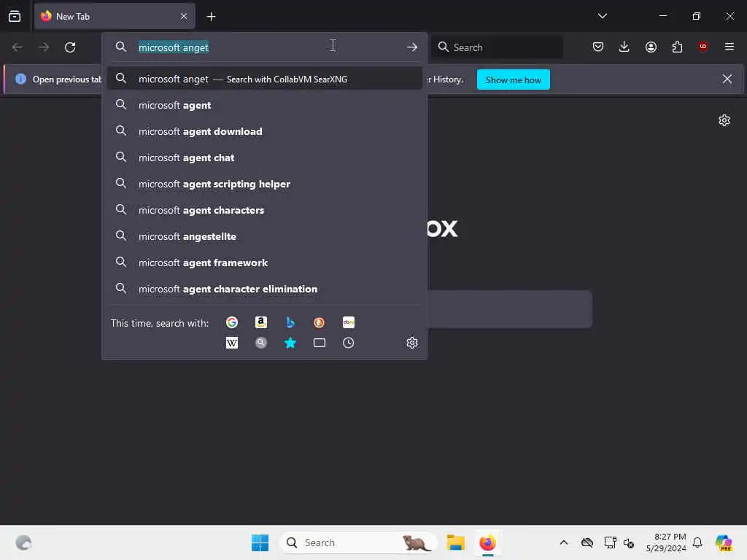This screenshot has width=747, height=560.
Task: Open the network and display tray icon
Action: (x=610, y=542)
